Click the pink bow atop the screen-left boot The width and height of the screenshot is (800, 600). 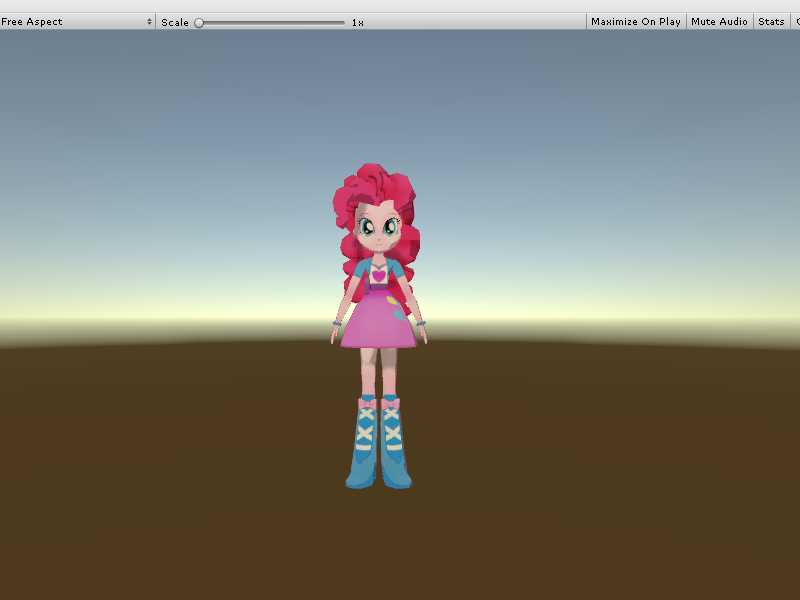click(365, 403)
